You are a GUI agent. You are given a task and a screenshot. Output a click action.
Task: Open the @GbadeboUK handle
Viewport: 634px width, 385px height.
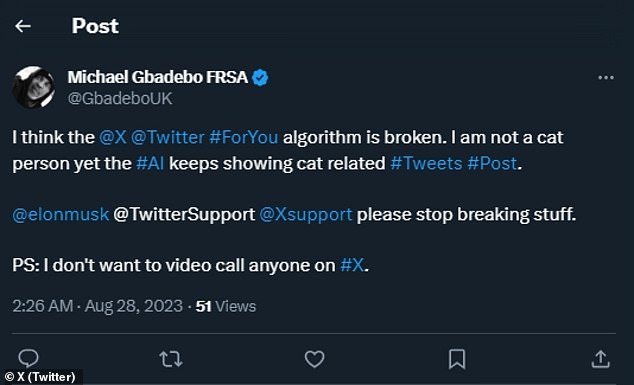pos(120,99)
